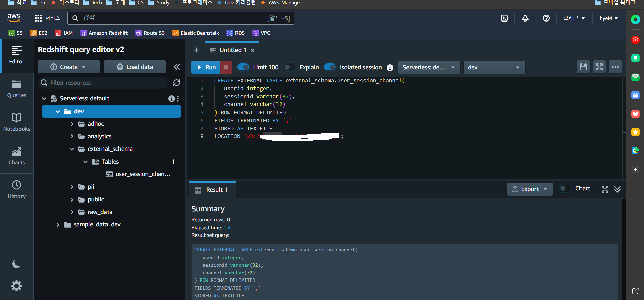
Task: Open the external link icon at bottom right
Action: (x=635, y=291)
